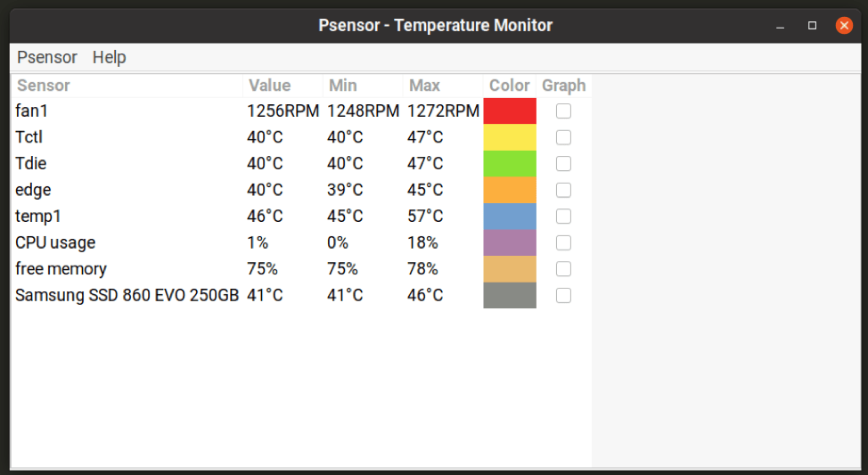Select the CPU usage sensor name
Screen dimensions: 868x475
click(55, 242)
